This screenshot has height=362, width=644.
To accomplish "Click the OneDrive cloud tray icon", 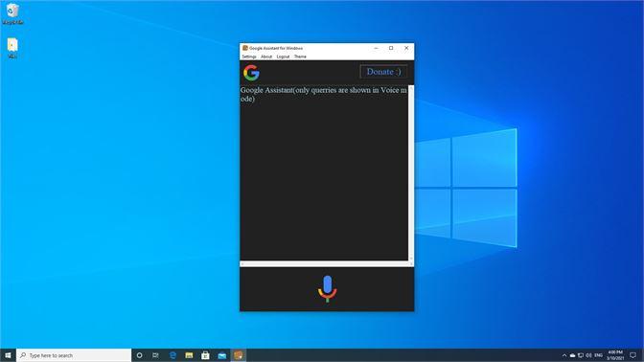I will point(572,355).
